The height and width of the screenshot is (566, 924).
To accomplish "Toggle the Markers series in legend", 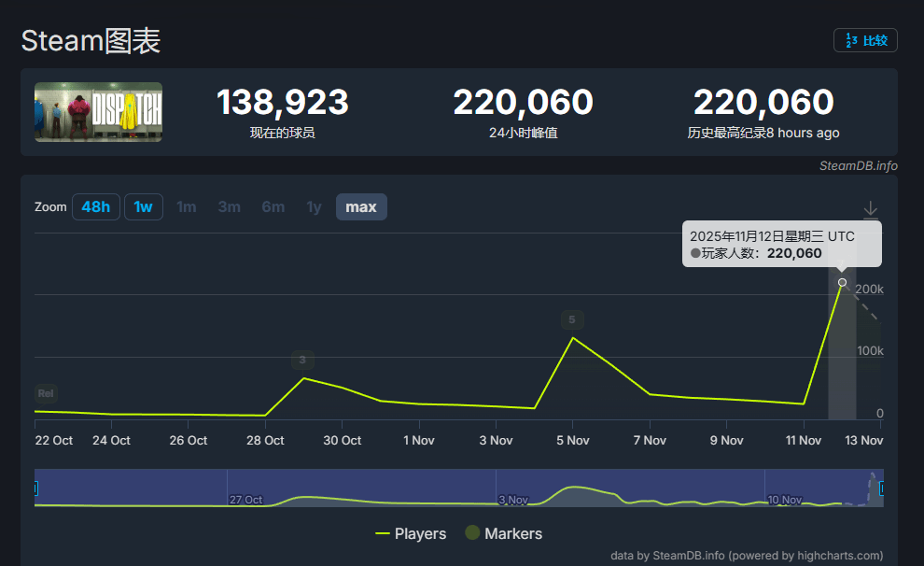I will pyautogui.click(x=503, y=533).
